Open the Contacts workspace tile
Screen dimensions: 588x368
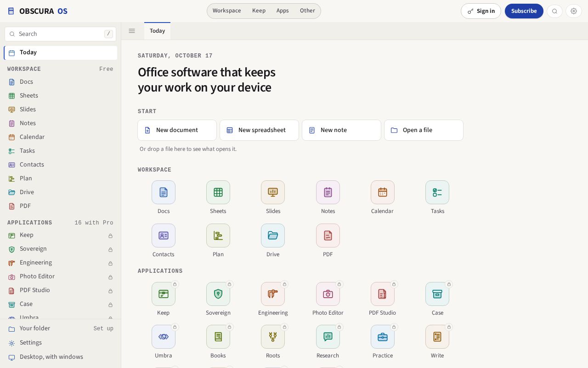coord(164,236)
